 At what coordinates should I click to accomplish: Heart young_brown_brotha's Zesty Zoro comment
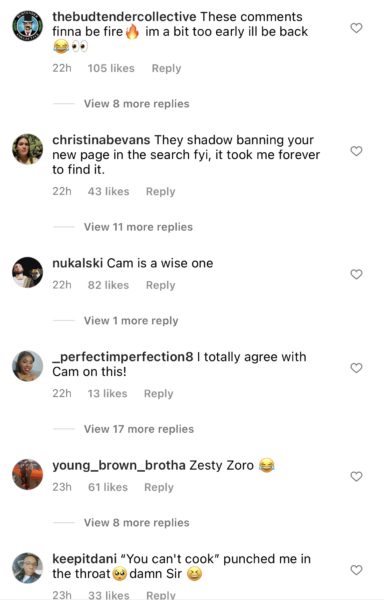356,476
